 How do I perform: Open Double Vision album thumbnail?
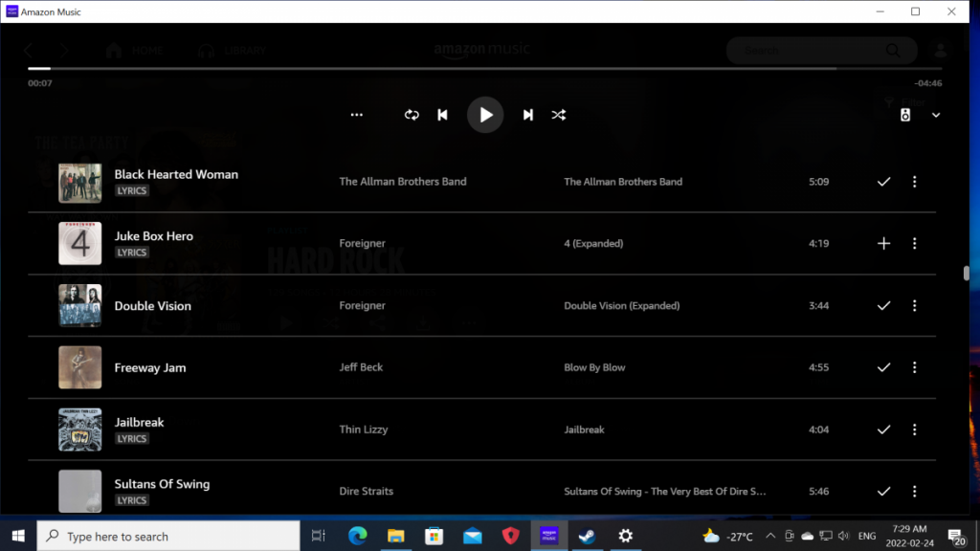[80, 305]
